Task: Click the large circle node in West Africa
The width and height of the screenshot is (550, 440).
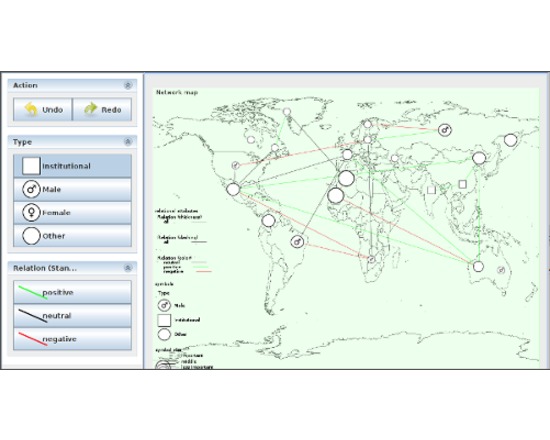Action: pos(336,195)
